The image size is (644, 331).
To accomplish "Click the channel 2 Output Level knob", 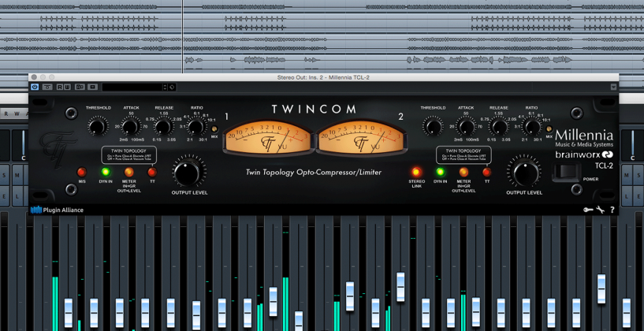I will point(524,171).
